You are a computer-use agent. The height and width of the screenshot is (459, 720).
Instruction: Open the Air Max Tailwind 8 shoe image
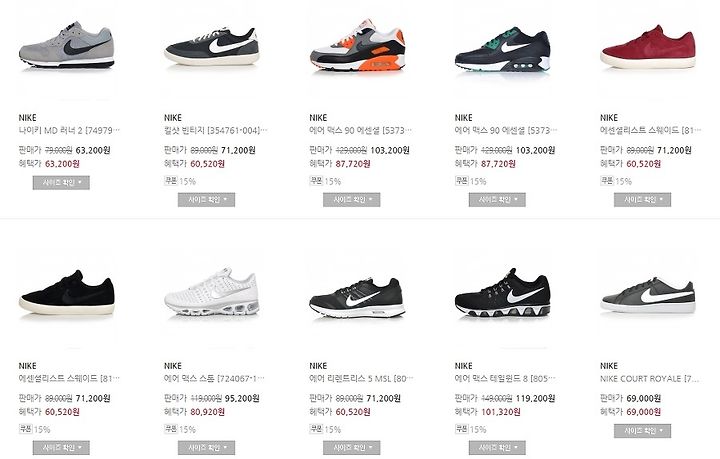503,296
